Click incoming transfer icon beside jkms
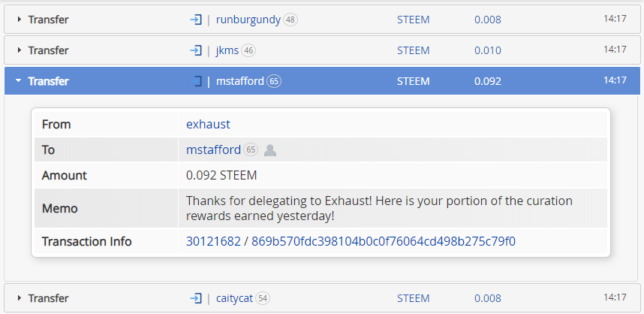The image size is (644, 314). pos(196,50)
